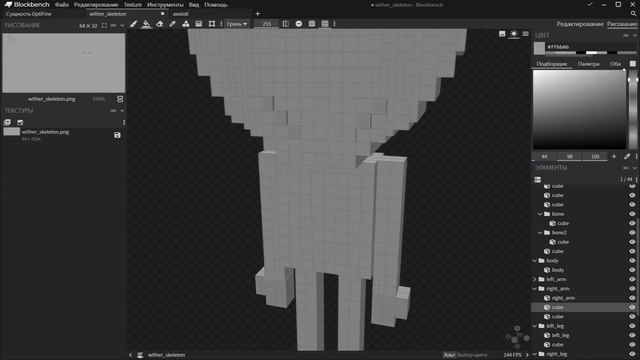640x360 pixels.
Task: Open the Вид menu
Action: [193, 4]
